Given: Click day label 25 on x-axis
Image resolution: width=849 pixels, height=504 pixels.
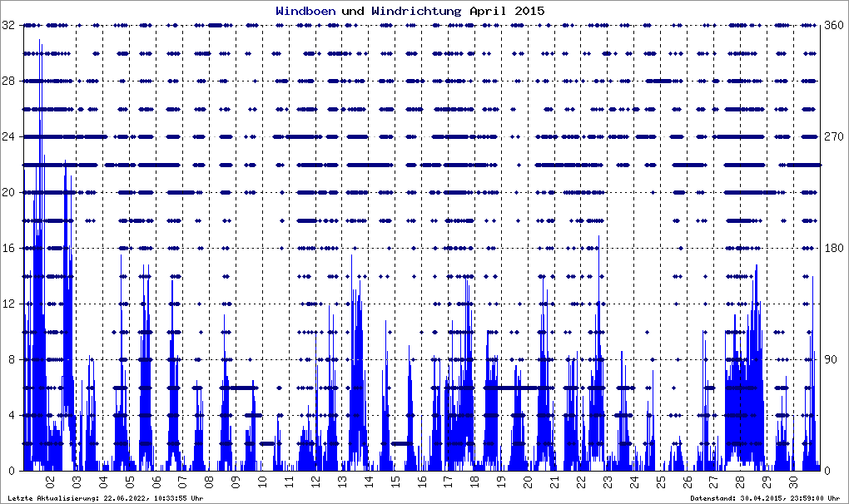Looking at the screenshot, I should [x=660, y=482].
